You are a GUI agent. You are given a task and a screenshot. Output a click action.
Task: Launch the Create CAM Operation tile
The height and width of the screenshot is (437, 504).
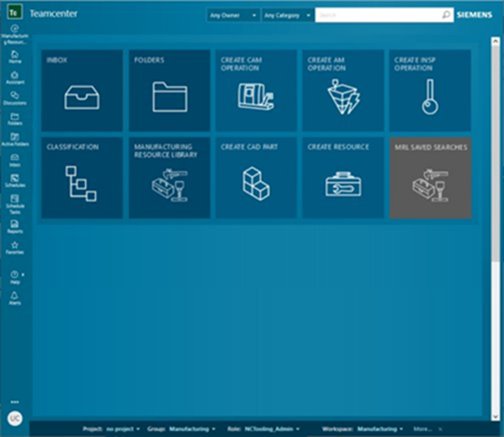point(256,91)
